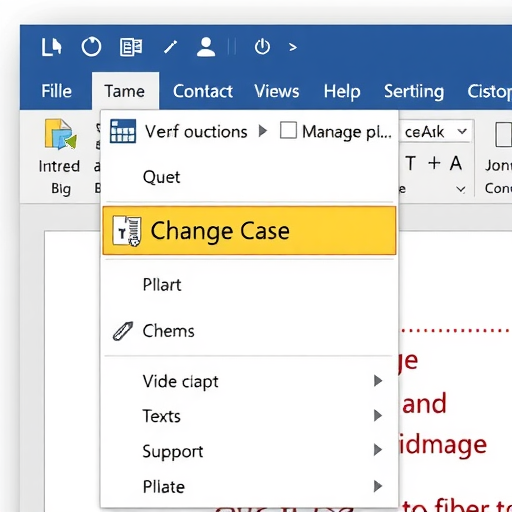Open the Help tab

342,92
